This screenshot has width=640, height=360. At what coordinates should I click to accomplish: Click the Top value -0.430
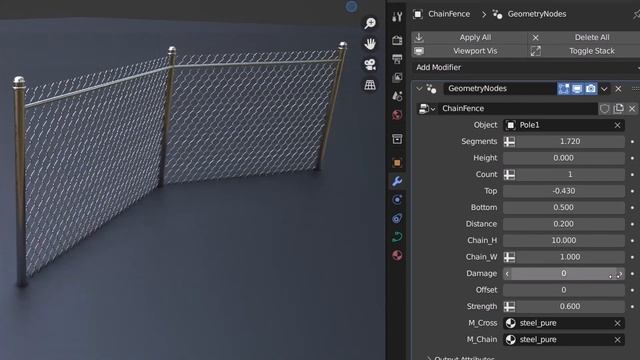coord(564,191)
